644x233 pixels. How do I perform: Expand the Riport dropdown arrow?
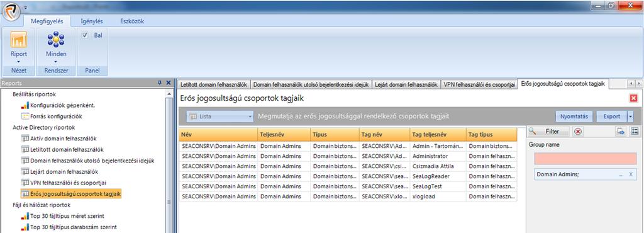pyautogui.click(x=18, y=62)
